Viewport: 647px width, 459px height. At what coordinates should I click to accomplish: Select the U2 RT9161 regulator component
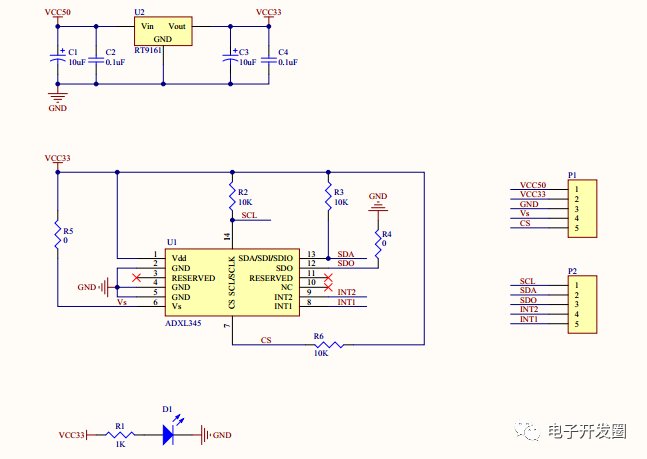[x=163, y=31]
